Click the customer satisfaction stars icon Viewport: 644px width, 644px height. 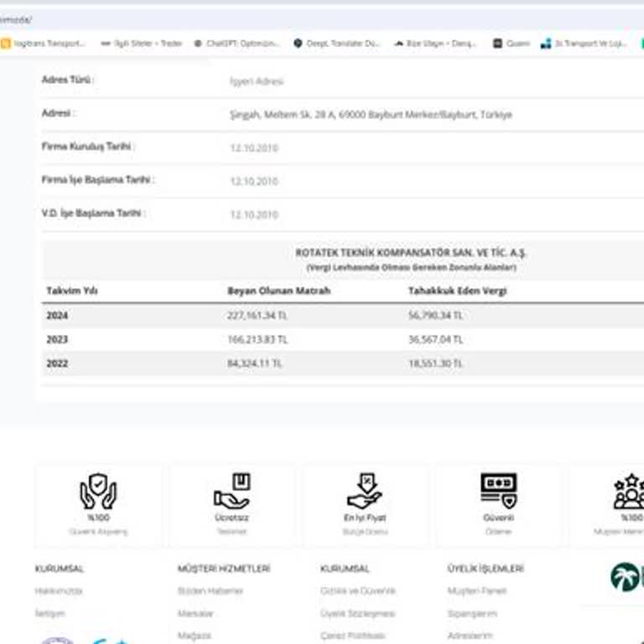click(x=629, y=491)
